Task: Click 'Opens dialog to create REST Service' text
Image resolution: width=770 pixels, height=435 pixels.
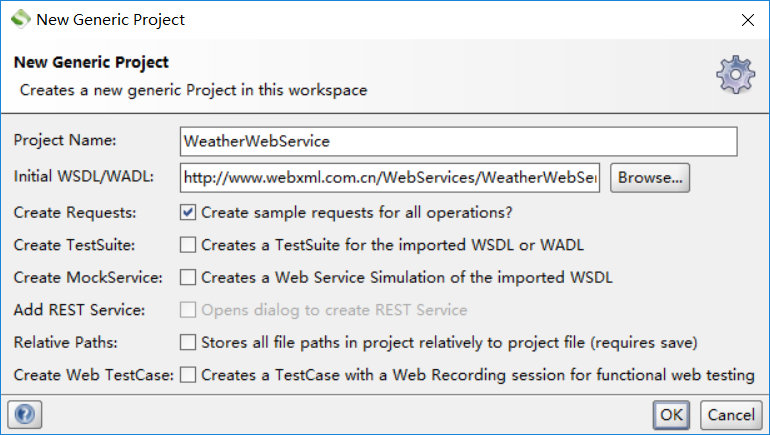Action: click(x=334, y=310)
